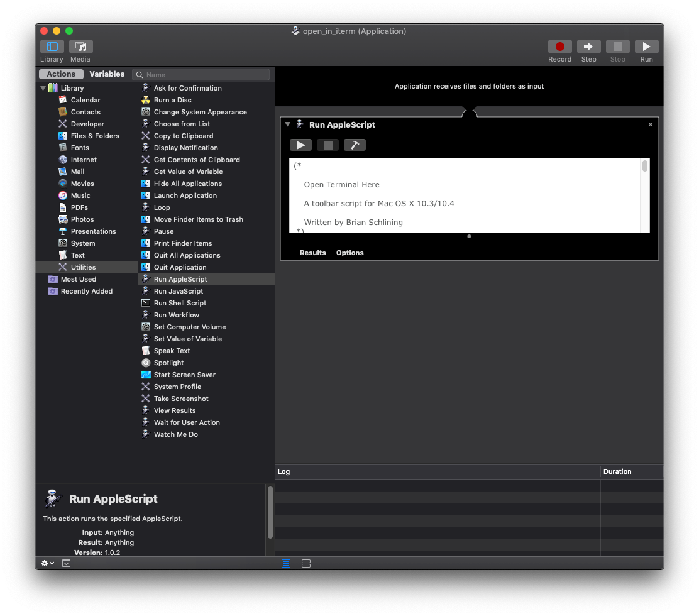Viewport: 699px width, 616px height.
Task: Run the AppleScript action with its play icon
Action: [x=300, y=145]
